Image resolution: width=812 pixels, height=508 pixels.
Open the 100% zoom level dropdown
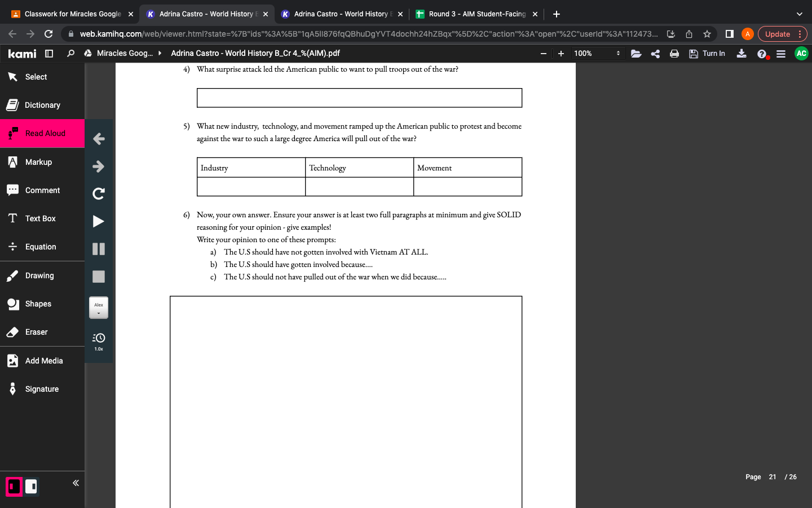597,54
